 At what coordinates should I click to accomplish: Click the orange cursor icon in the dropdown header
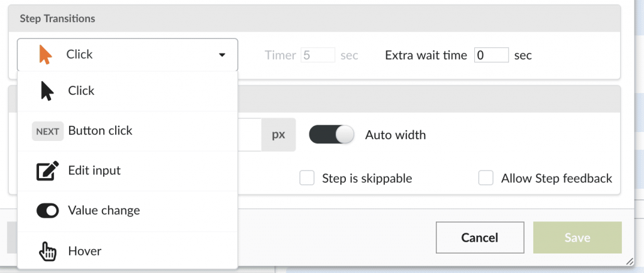tap(45, 55)
